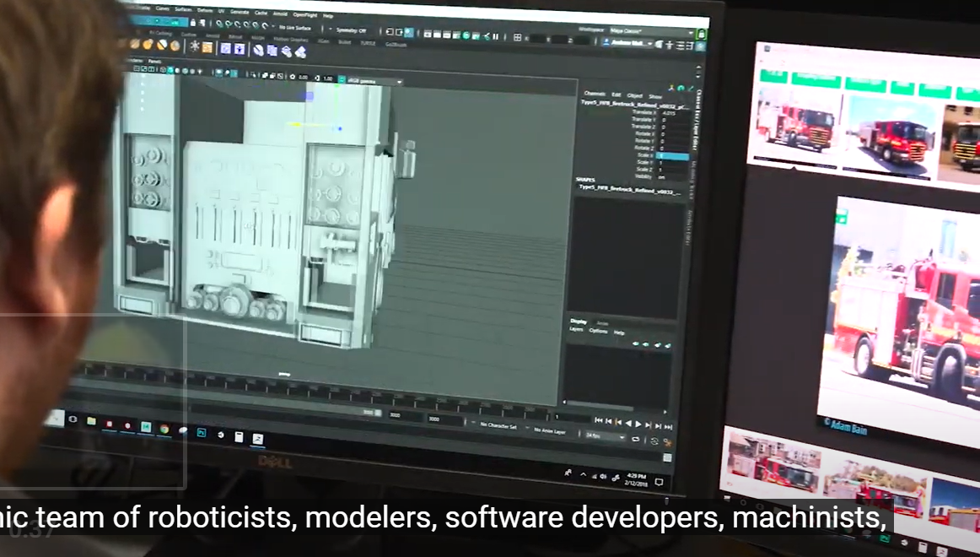The height and width of the screenshot is (557, 980).
Task: Toggle the Workspace lock icon
Action: (701, 34)
